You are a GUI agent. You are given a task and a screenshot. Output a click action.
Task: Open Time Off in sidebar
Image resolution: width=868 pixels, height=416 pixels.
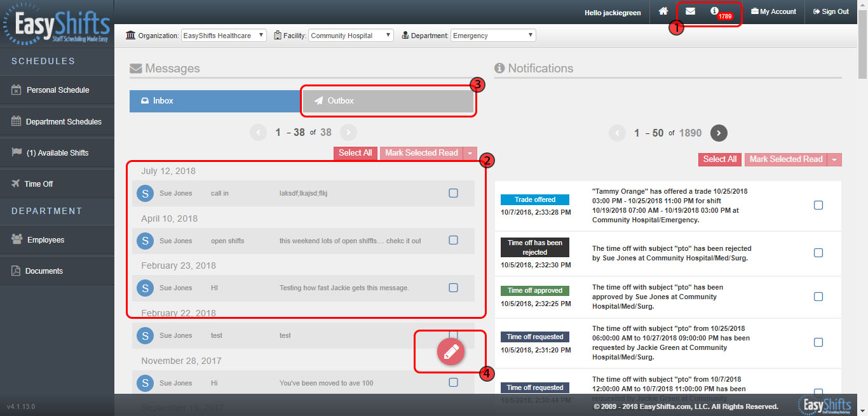pos(57,184)
